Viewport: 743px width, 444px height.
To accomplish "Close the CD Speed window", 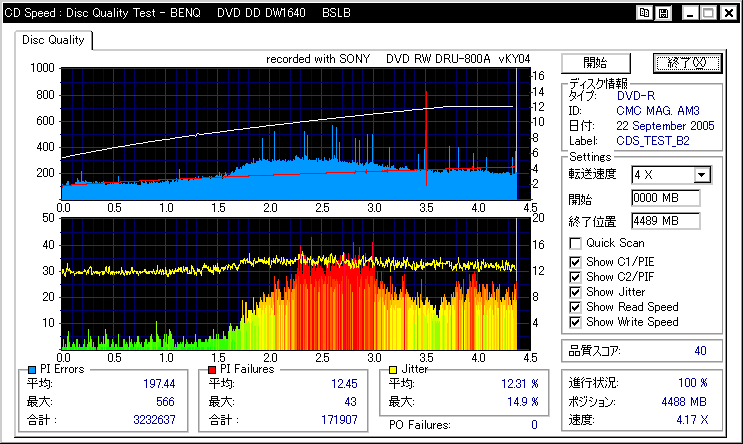I will click(x=729, y=13).
